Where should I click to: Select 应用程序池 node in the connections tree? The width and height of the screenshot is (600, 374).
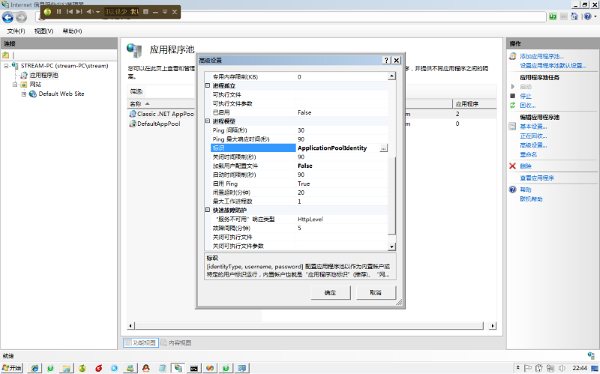click(44, 75)
